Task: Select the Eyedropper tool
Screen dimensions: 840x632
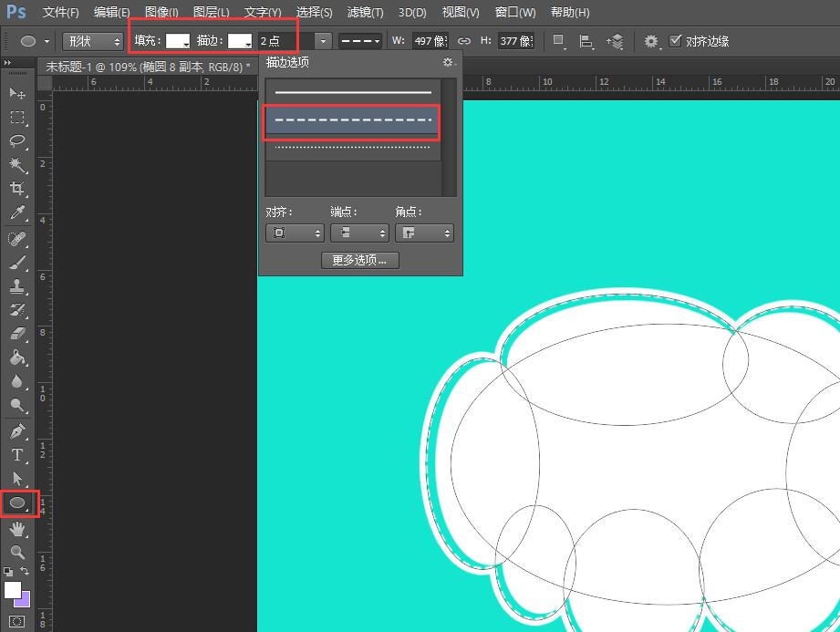Action: pyautogui.click(x=17, y=213)
